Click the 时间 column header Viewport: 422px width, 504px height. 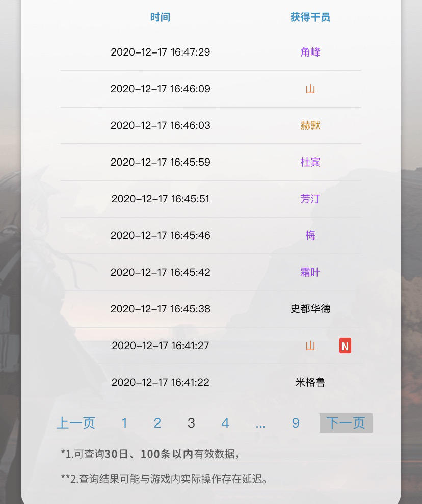pos(160,17)
